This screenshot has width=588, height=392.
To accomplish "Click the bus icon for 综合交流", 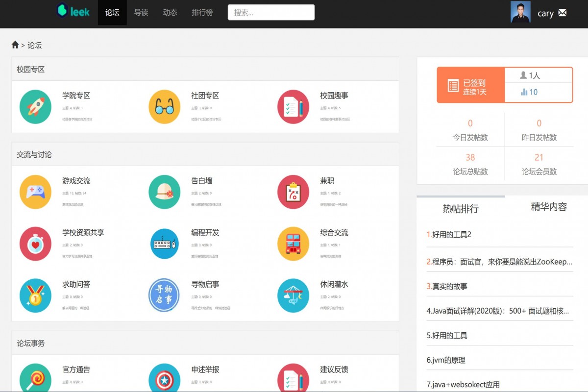I will [x=293, y=244].
